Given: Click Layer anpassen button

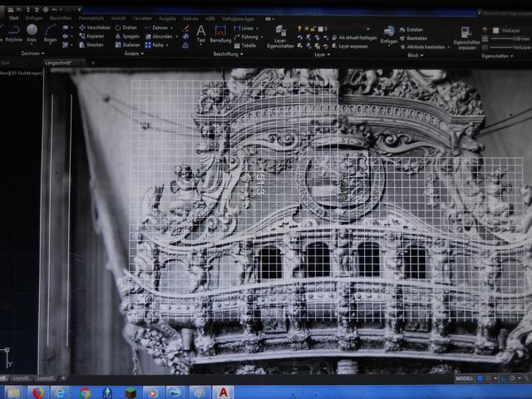Looking at the screenshot, I should coord(349,47).
